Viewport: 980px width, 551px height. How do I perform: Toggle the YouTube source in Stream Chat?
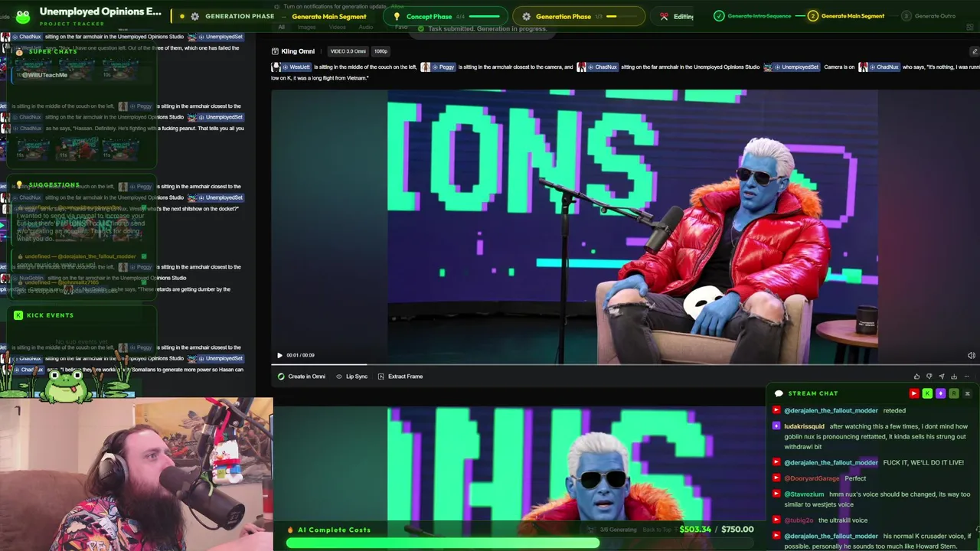coord(914,393)
